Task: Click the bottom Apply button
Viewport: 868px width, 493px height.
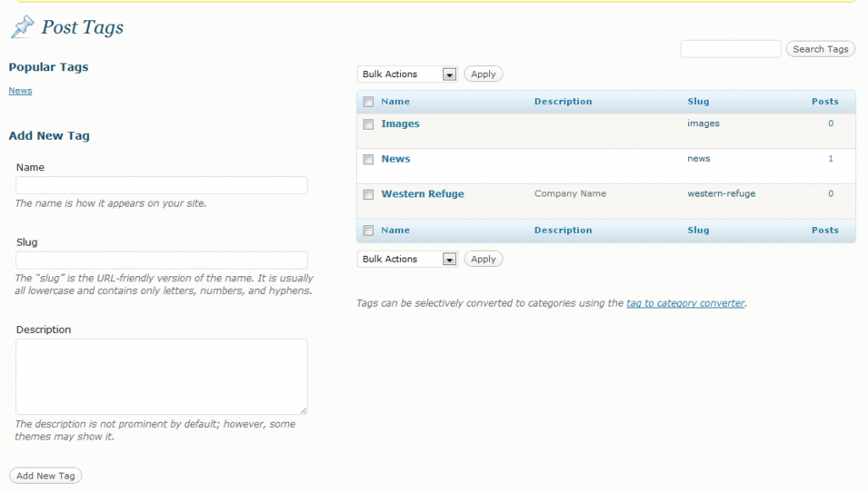Action: pos(483,258)
